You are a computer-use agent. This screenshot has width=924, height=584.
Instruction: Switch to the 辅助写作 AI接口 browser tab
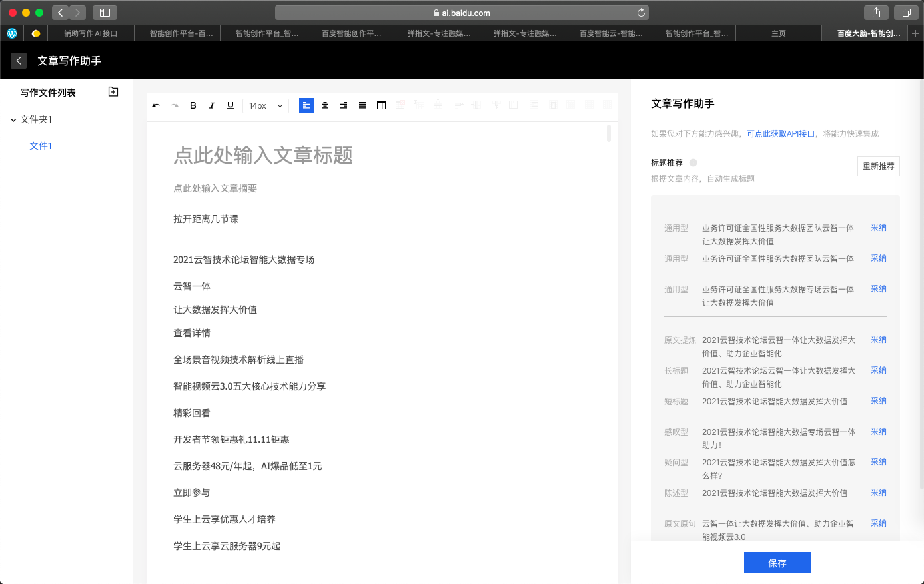tap(91, 33)
